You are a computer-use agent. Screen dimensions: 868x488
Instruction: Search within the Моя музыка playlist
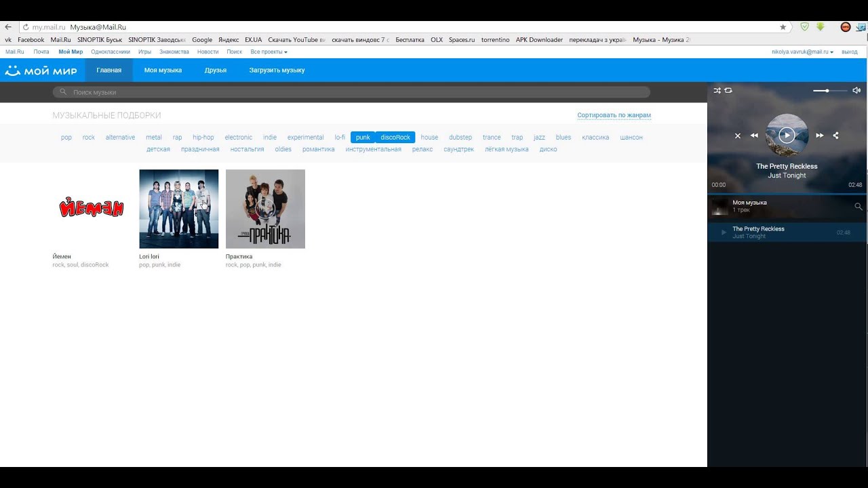coord(858,207)
